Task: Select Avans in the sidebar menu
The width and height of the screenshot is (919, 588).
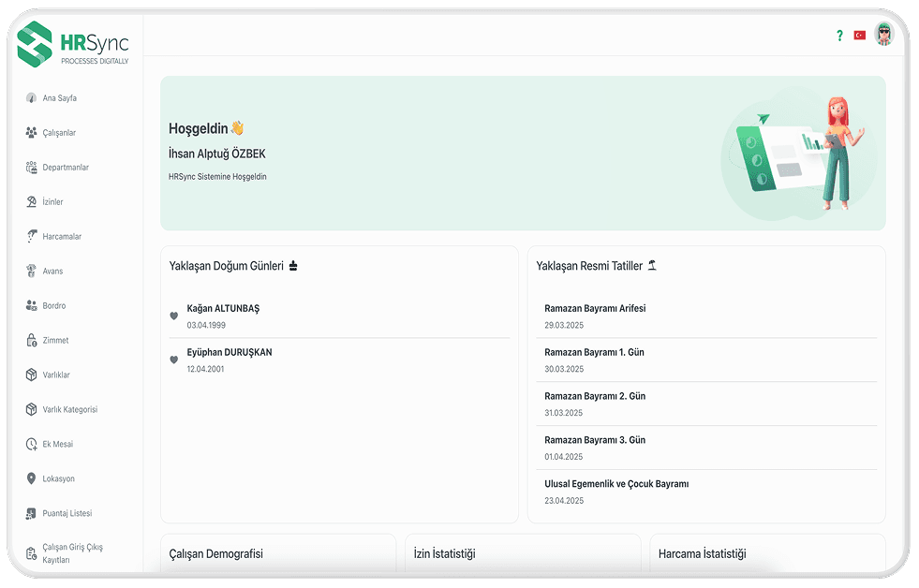Action: [53, 272]
